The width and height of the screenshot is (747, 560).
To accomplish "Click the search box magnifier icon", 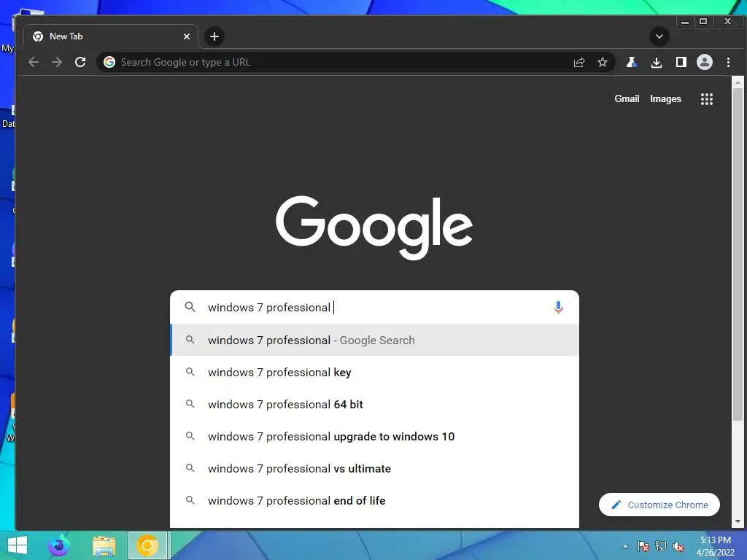I will [x=190, y=307].
